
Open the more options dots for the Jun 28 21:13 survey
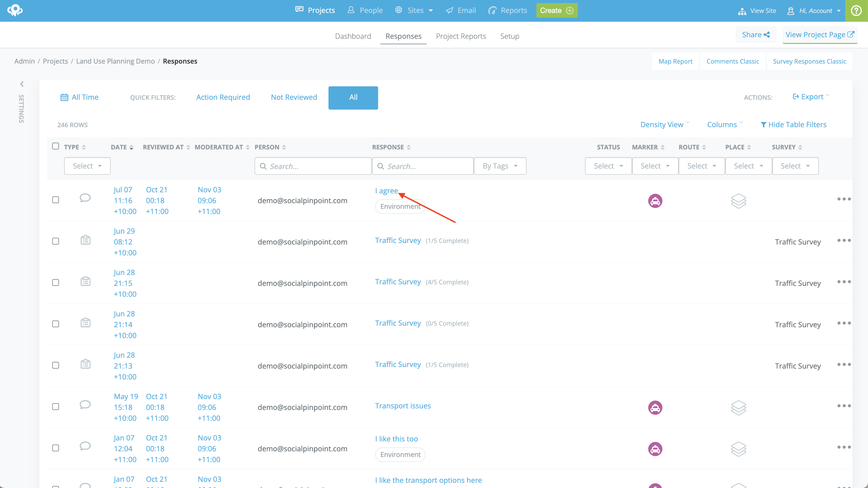[844, 364]
